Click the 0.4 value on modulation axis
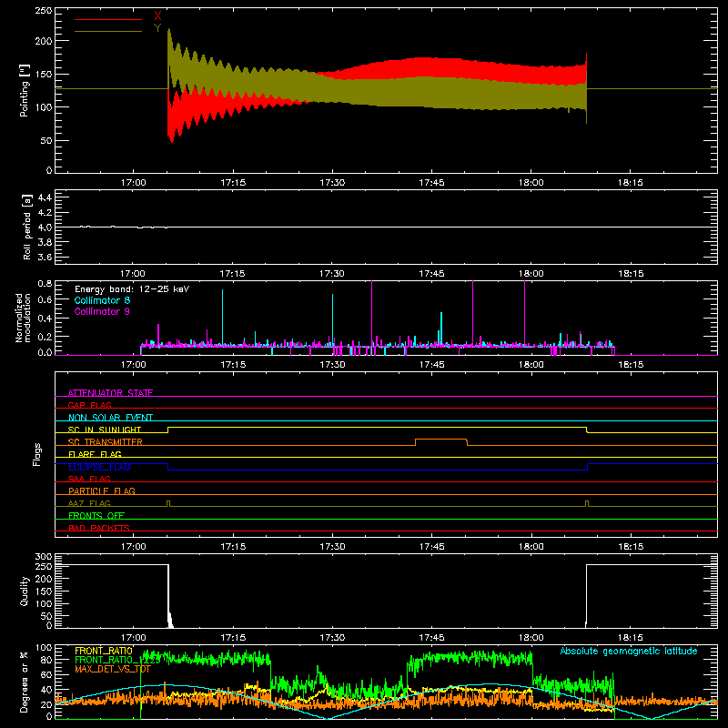The height and width of the screenshot is (728, 728). click(x=45, y=318)
